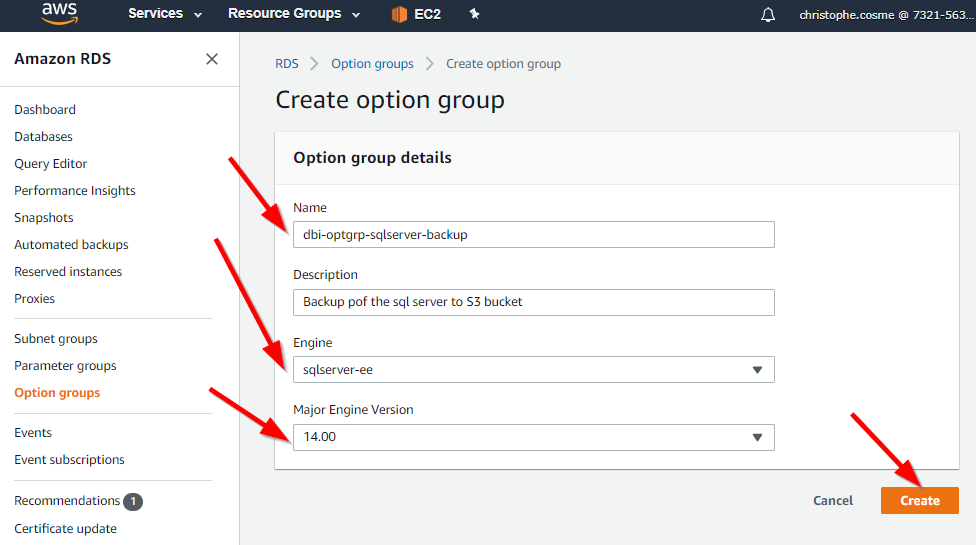Open Snapshots in sidebar
Image resolution: width=976 pixels, height=545 pixels.
(x=44, y=218)
